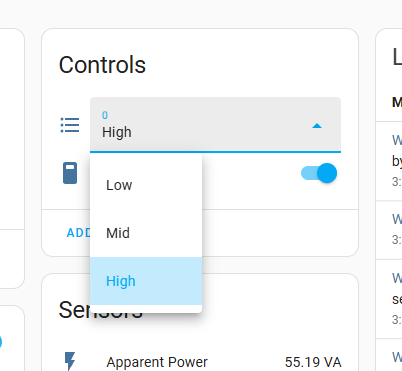This screenshot has width=402, height=371.
Task: Toggle the partially visible switch at left edge
Action: coord(1,342)
